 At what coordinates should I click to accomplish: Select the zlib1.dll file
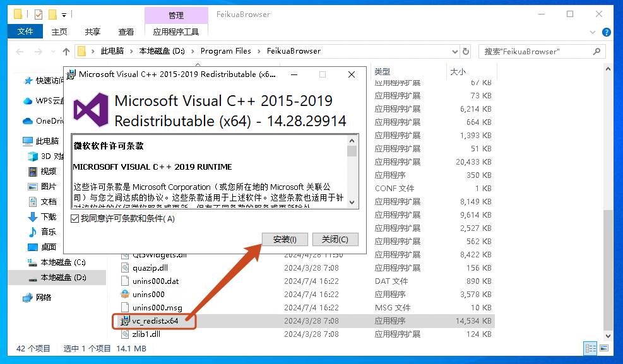[146, 334]
